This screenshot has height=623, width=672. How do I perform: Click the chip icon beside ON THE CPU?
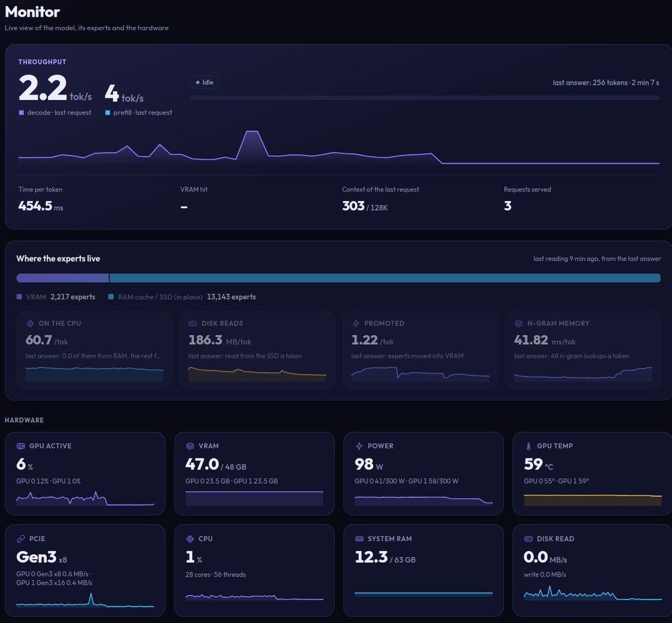point(30,324)
